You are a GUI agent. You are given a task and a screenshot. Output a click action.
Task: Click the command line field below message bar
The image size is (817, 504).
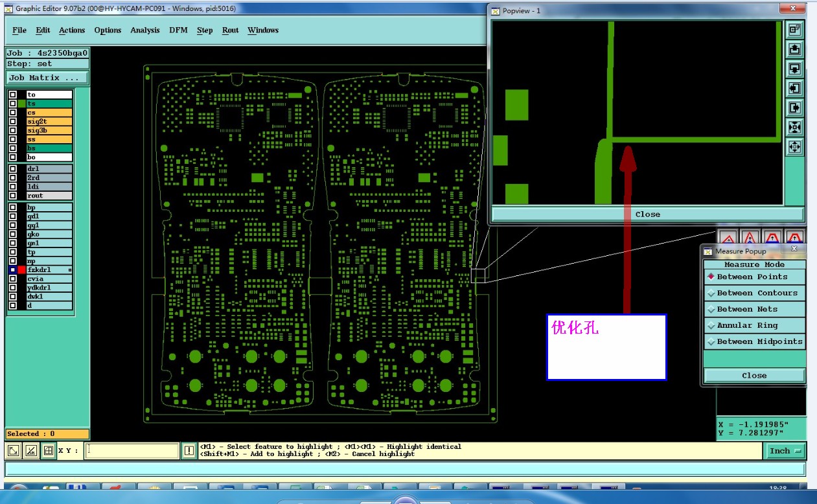(x=405, y=469)
